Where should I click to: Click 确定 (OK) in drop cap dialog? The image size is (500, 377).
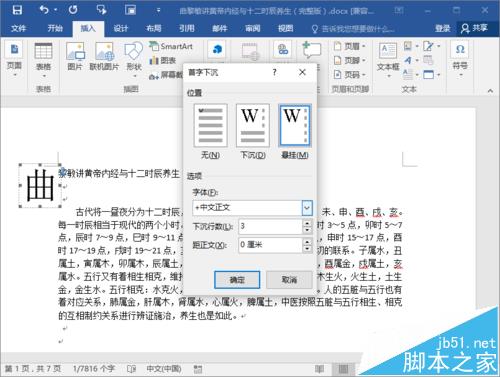tap(237, 280)
